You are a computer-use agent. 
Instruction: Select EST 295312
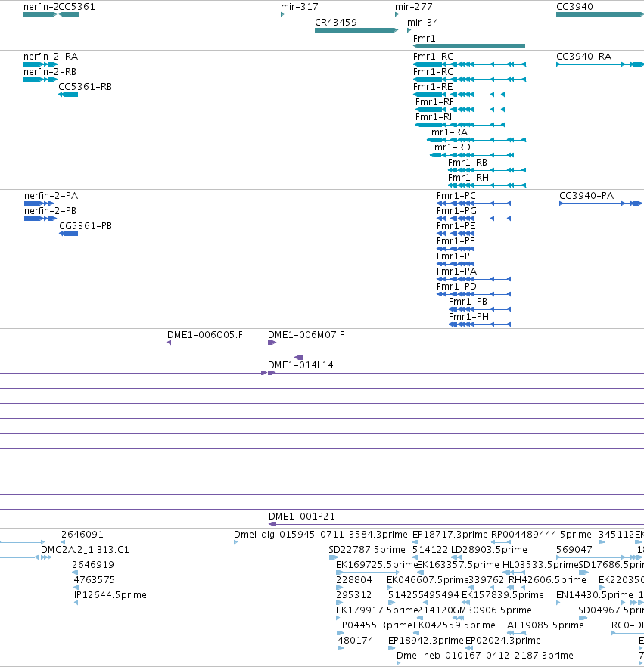tap(339, 603)
